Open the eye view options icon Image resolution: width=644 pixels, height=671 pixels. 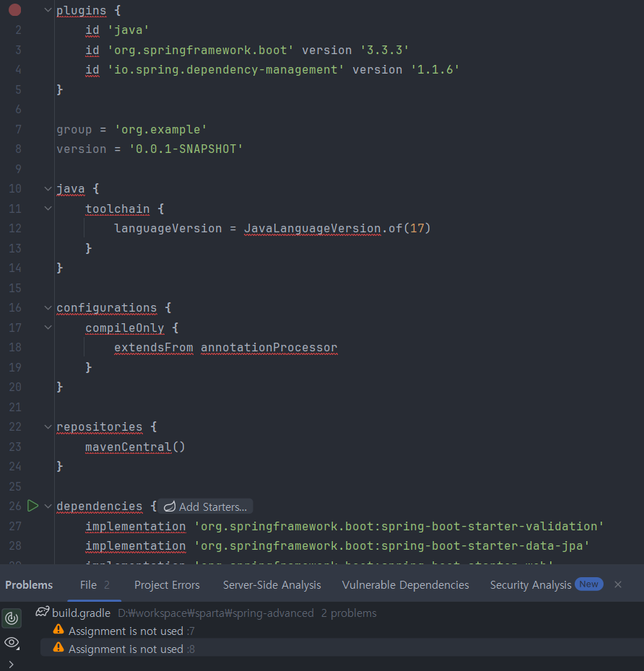12,643
